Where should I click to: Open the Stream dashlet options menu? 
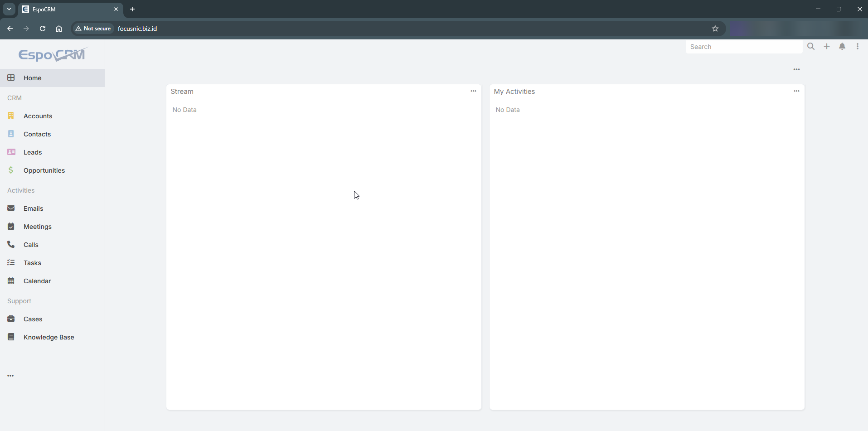click(473, 91)
